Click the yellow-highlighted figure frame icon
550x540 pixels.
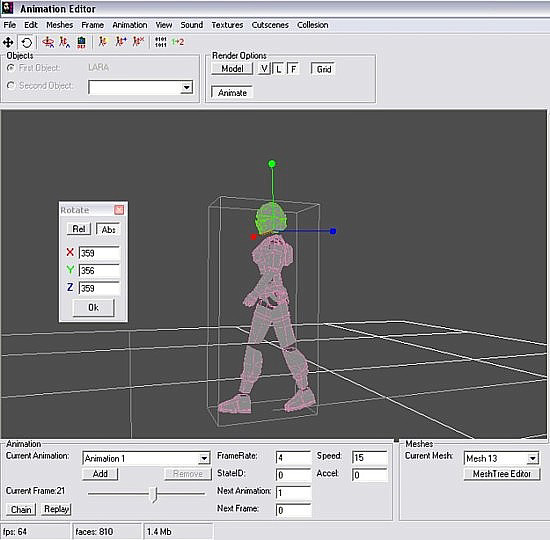pos(102,42)
